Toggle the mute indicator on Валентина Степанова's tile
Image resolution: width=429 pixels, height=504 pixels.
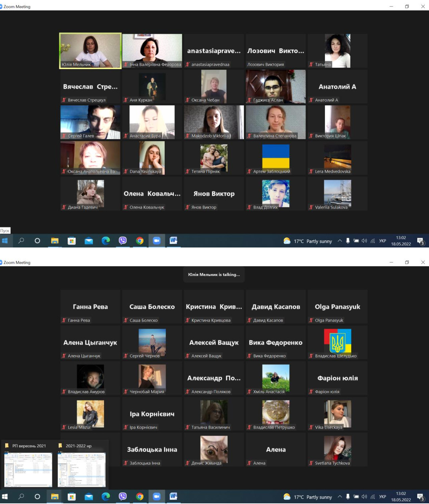coord(249,136)
